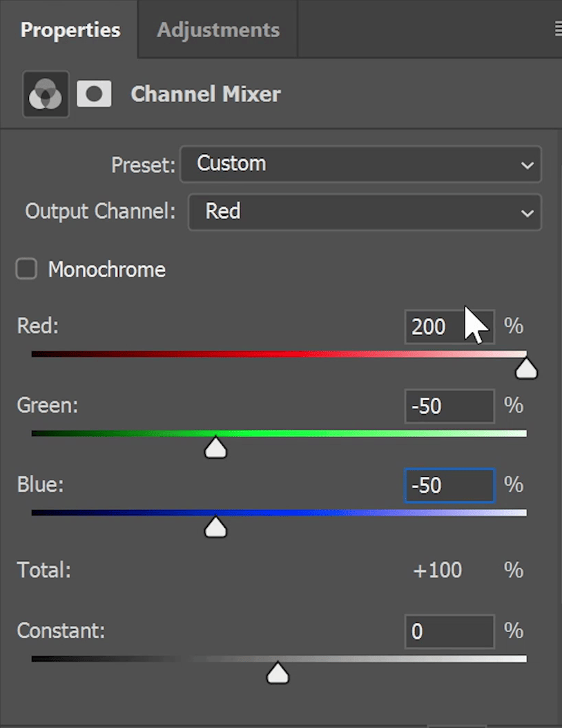Click the Channel Mixer adjustment icon
The image size is (562, 728).
click(x=46, y=94)
